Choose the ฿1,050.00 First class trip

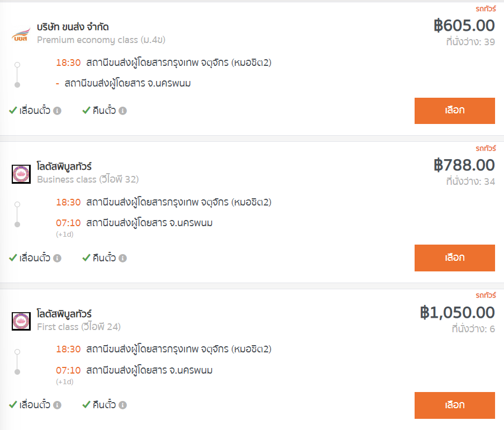click(454, 405)
